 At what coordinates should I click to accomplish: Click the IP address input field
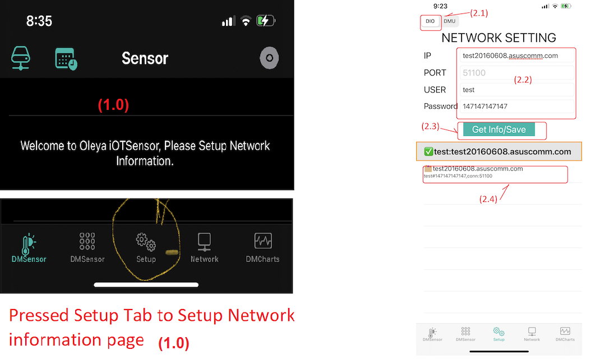[x=517, y=56]
